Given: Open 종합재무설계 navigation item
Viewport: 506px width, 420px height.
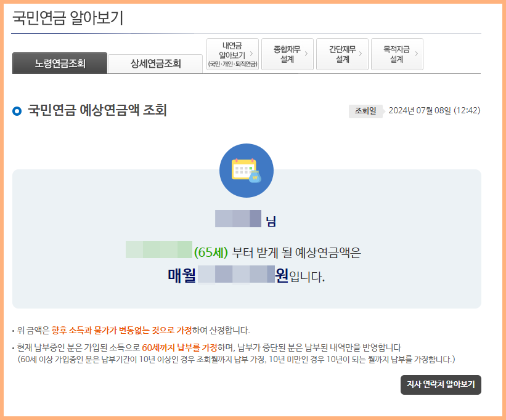Looking at the screenshot, I should point(286,54).
